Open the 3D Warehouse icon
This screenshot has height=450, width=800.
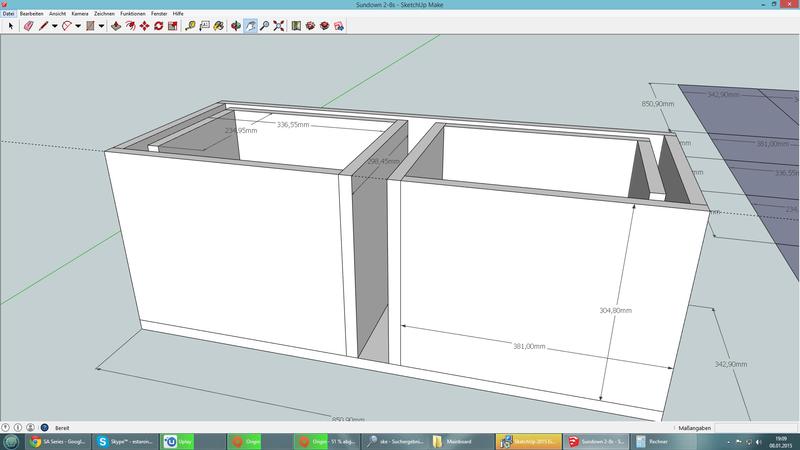click(x=310, y=26)
